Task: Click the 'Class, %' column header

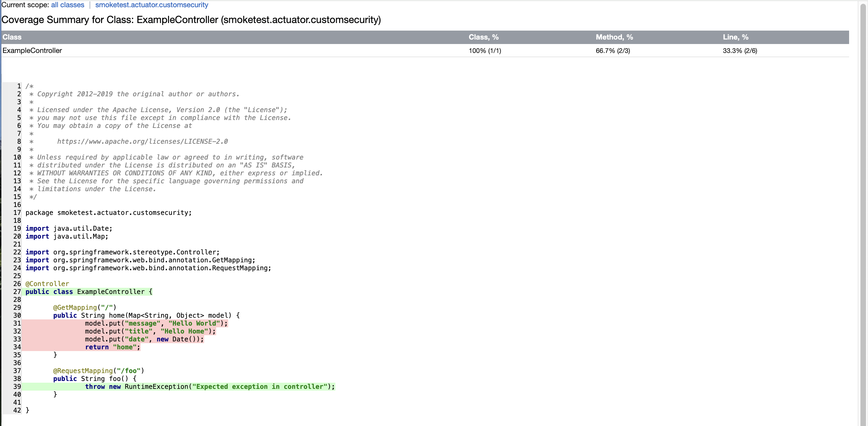Action: click(483, 37)
